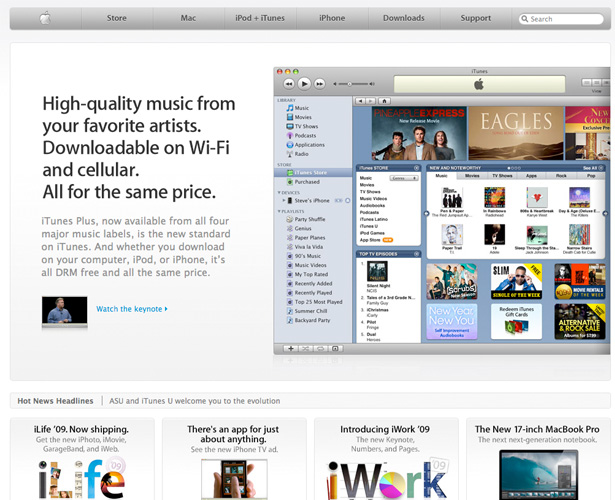Open App Store link in iTunes Store list
Viewport: 615px width, 500px height.
[x=370, y=240]
